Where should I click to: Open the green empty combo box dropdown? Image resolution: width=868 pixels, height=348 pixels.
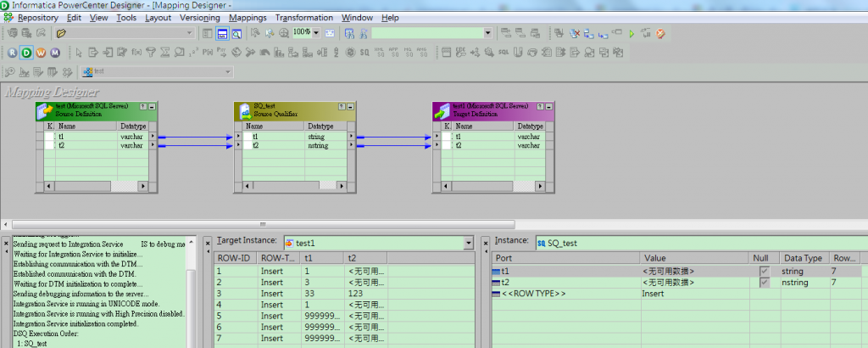click(x=487, y=33)
